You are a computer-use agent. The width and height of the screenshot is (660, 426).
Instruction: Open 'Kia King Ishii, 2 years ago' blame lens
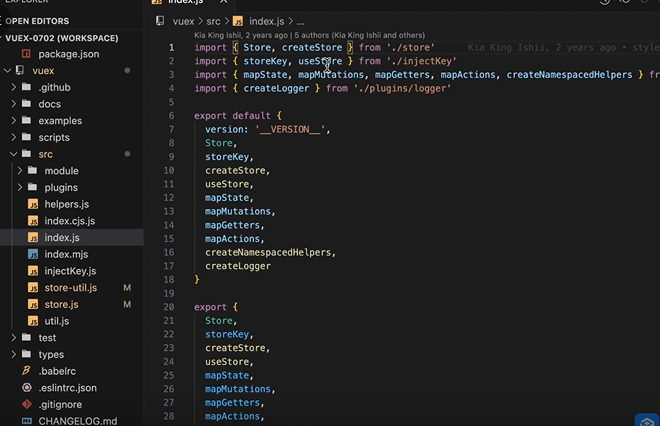coord(241,35)
